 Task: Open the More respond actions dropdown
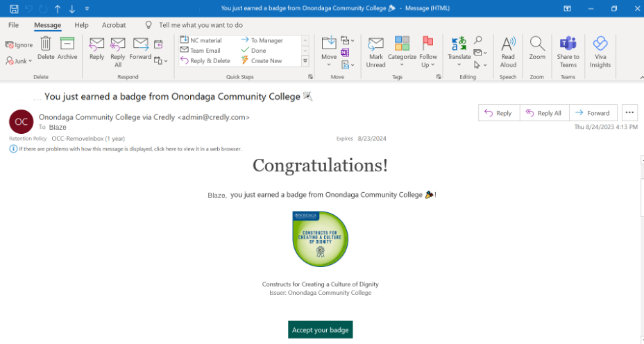[x=160, y=61]
